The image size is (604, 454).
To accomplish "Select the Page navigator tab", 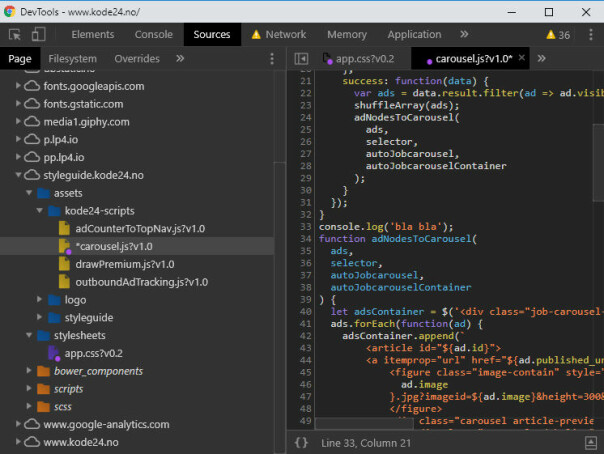I will coord(20,59).
